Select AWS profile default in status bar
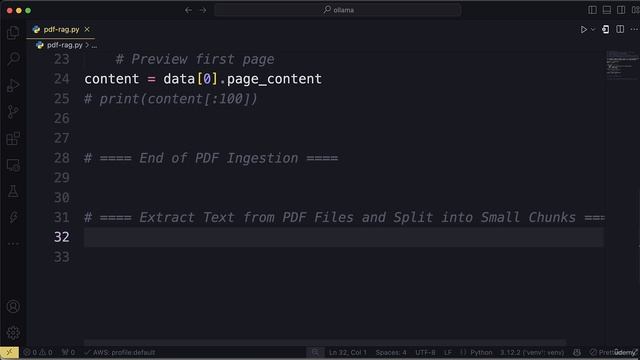This screenshot has width=640, height=360. tap(120, 352)
